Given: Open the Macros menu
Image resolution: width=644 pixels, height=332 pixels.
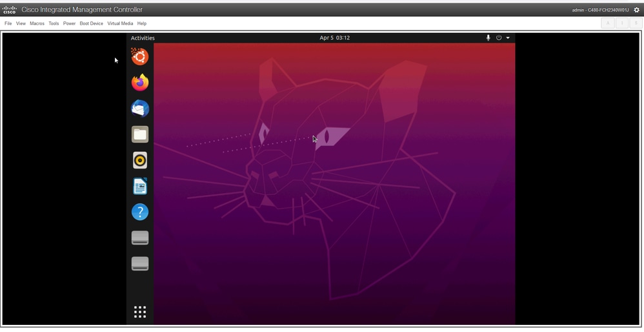Looking at the screenshot, I should tap(37, 23).
